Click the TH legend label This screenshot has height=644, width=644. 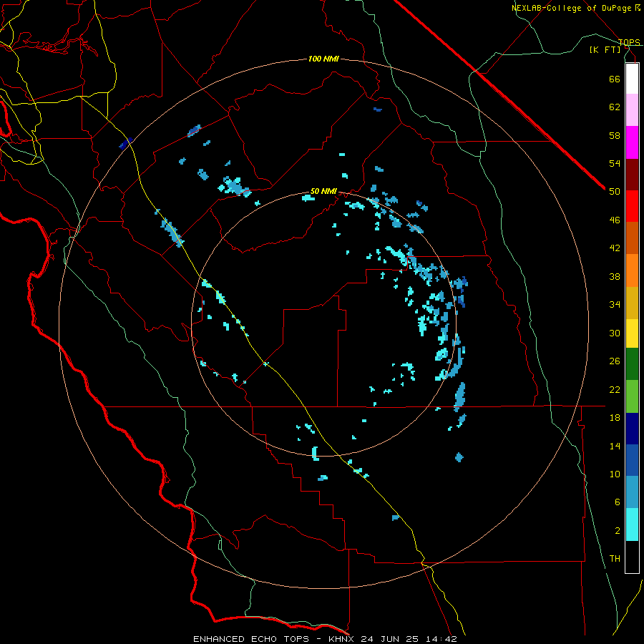[615, 559]
